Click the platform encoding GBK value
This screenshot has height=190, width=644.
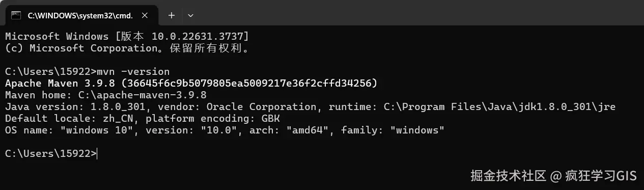tap(271, 118)
